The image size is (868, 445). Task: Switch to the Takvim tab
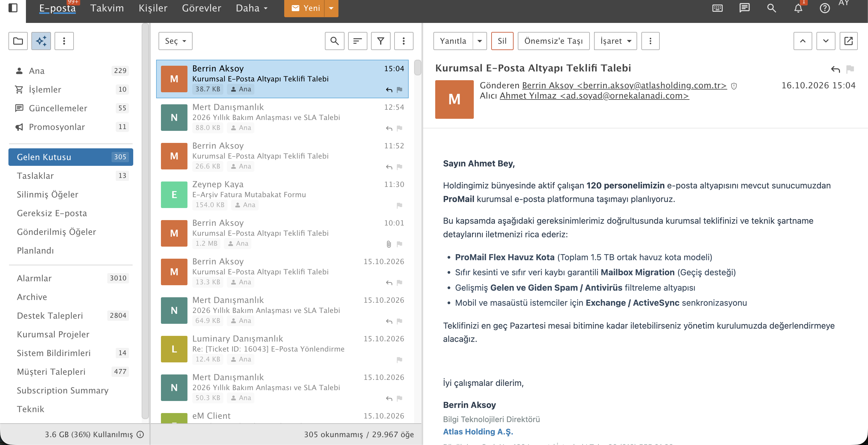[107, 8]
